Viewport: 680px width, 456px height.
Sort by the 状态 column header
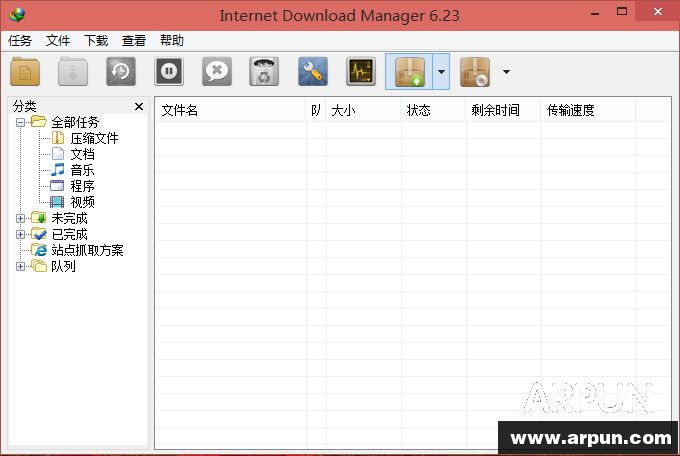click(x=433, y=110)
